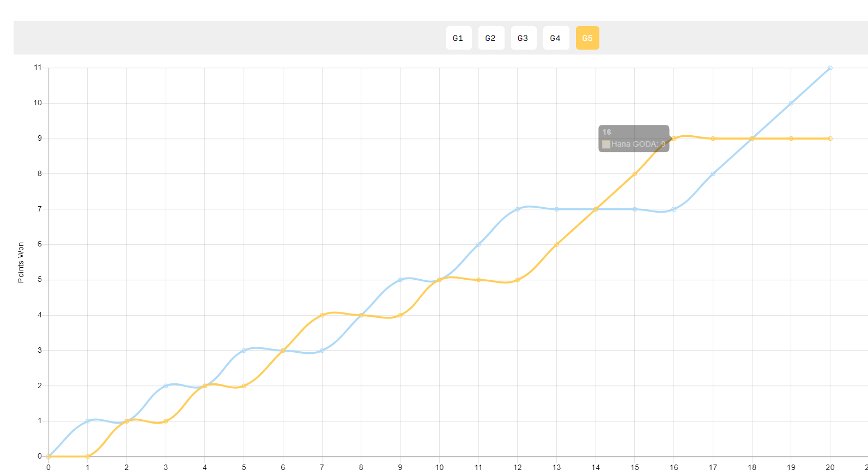Select the yellow data point at rally 13, score 6
Viewport: 868px width, 476px height.
(556, 244)
